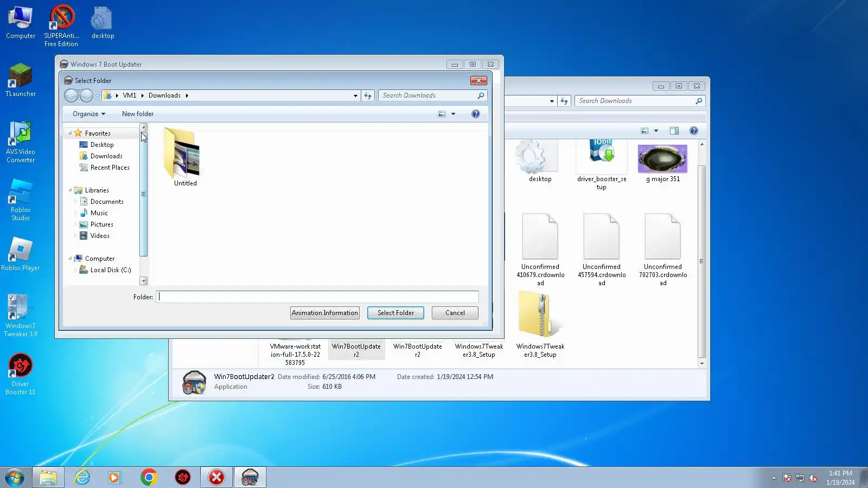Expand the address bar history dropdown in the dialog

coord(355,95)
